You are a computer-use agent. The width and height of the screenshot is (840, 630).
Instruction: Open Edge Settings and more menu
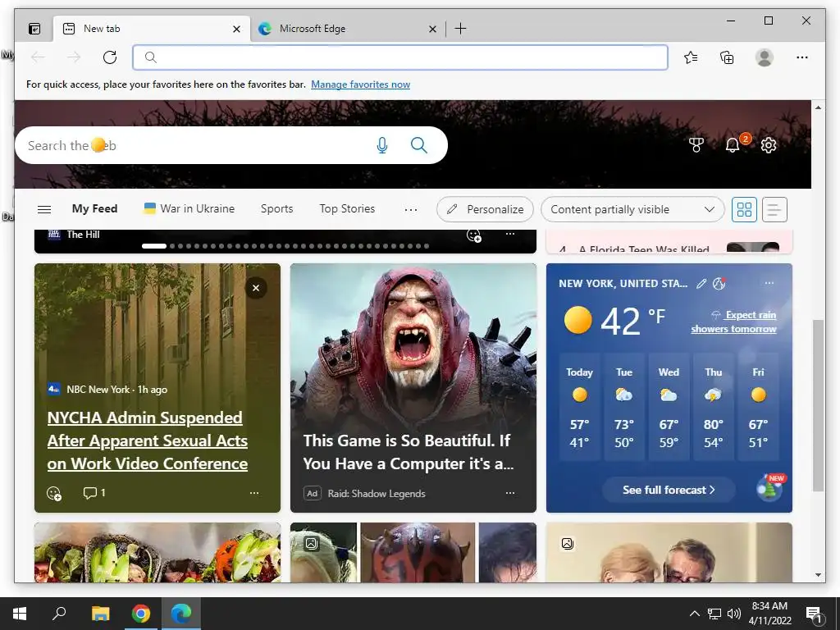(802, 57)
